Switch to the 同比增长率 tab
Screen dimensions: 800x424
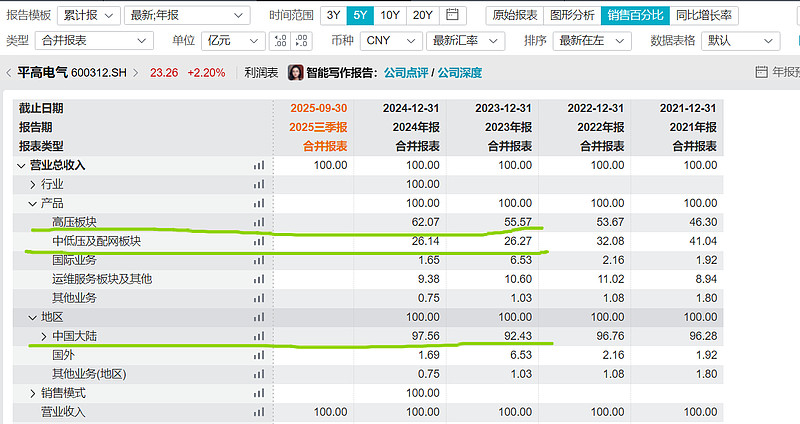click(x=703, y=15)
